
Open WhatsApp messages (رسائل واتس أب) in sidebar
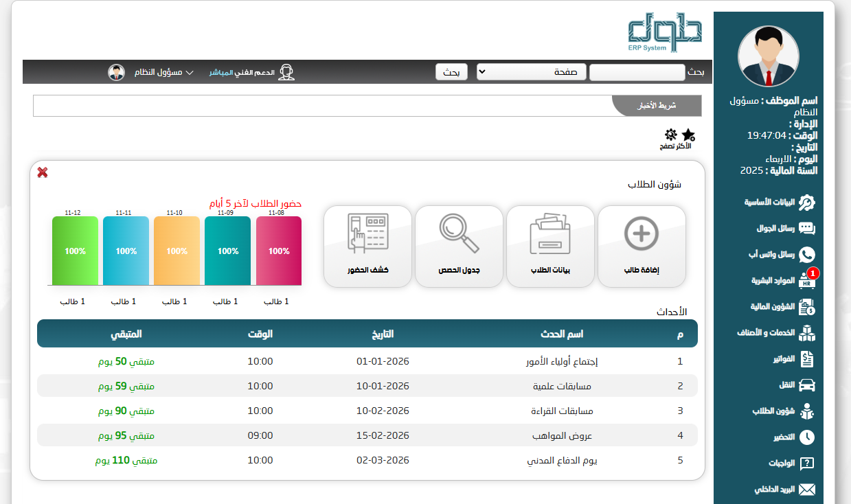pyautogui.click(x=780, y=254)
